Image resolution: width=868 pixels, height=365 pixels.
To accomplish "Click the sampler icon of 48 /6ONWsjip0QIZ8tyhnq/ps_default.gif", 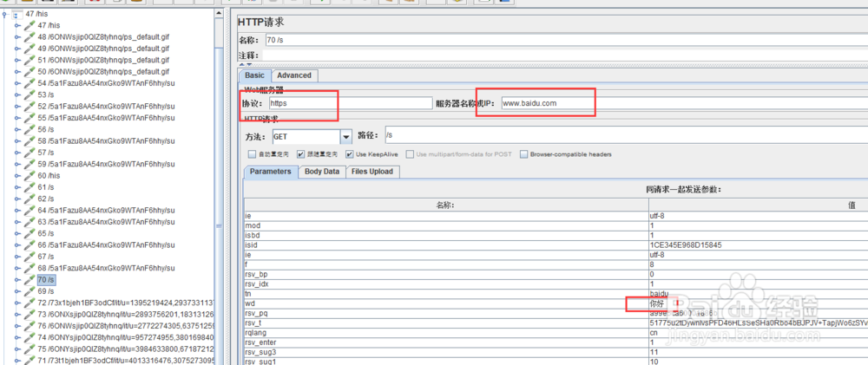I will coord(30,37).
